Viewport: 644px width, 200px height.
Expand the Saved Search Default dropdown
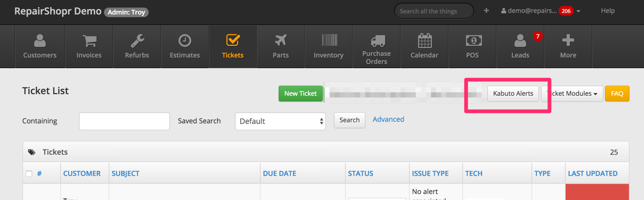280,121
